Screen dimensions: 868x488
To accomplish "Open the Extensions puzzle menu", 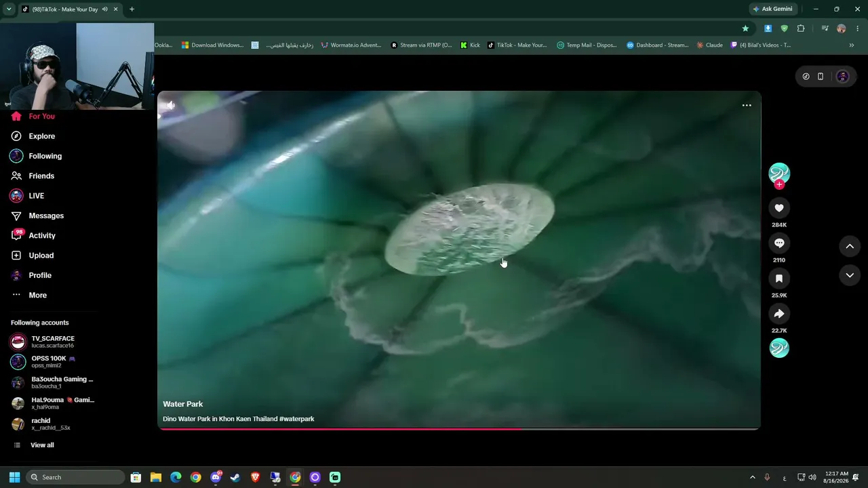I will point(801,28).
